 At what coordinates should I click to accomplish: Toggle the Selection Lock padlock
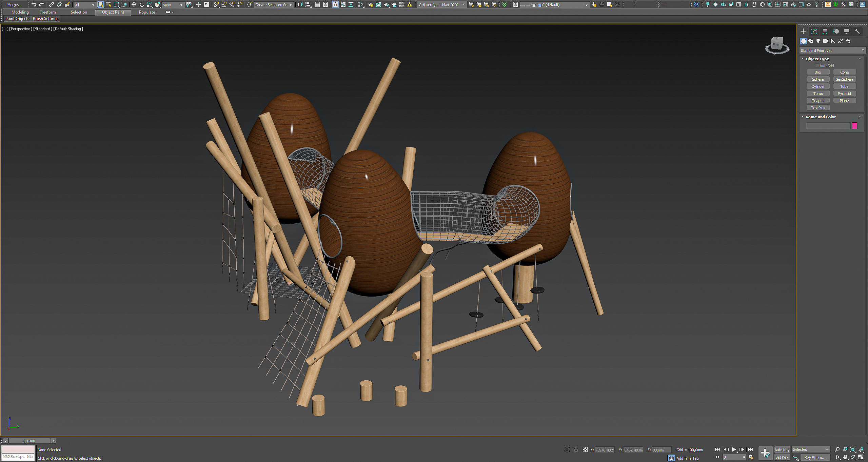576,450
